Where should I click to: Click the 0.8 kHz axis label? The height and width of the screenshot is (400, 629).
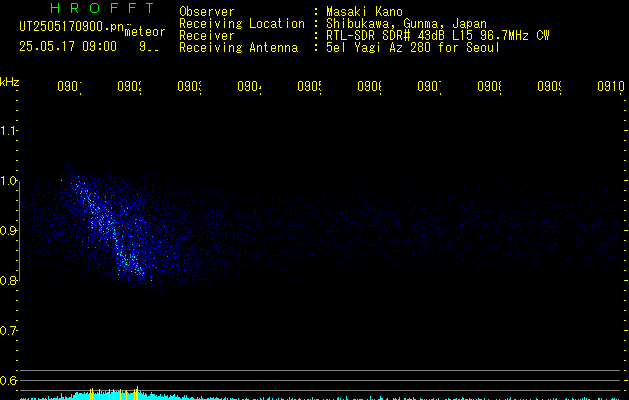[x=8, y=280]
